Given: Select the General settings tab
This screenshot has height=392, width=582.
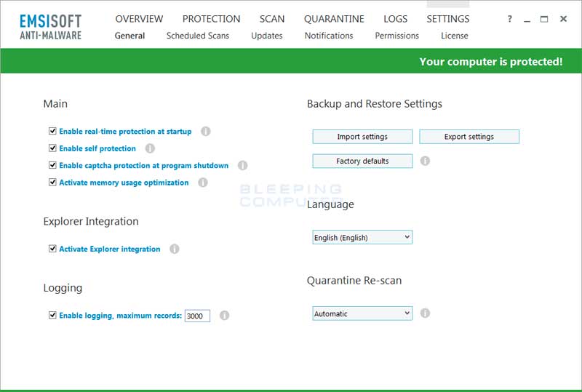Looking at the screenshot, I should (129, 36).
